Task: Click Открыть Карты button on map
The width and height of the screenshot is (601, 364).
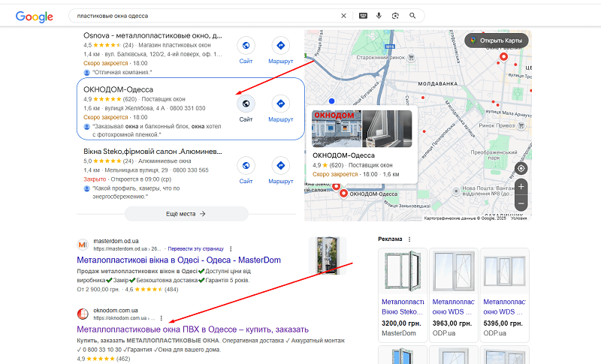Action: point(497,41)
